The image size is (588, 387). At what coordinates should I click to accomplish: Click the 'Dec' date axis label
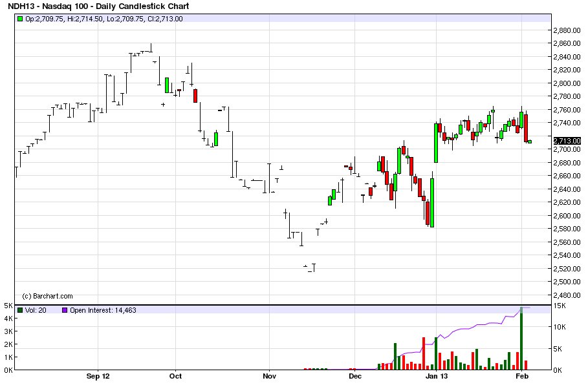[354, 376]
